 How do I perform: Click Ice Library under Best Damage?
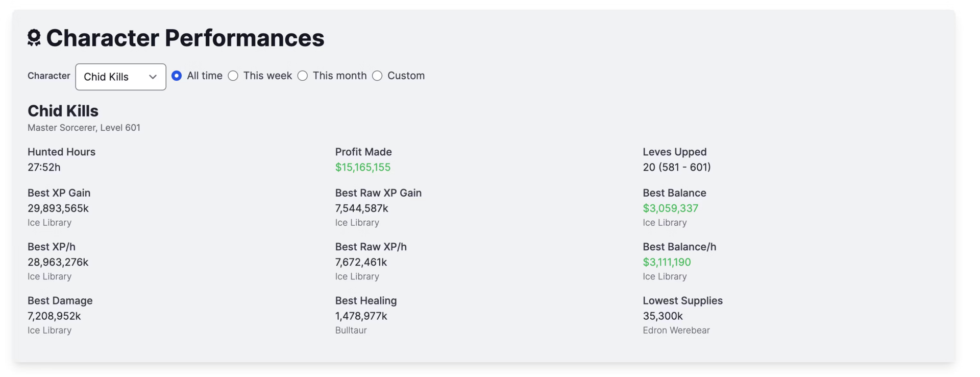tap(50, 330)
